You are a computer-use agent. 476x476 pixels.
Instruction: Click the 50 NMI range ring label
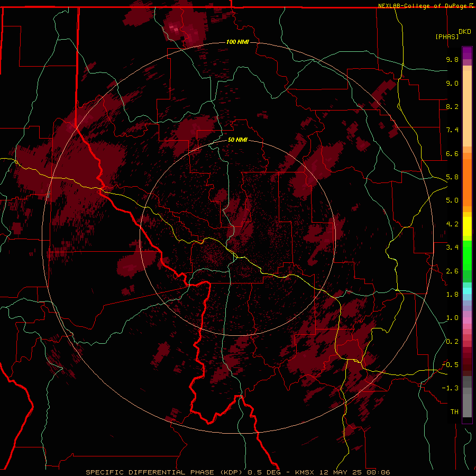coord(237,140)
